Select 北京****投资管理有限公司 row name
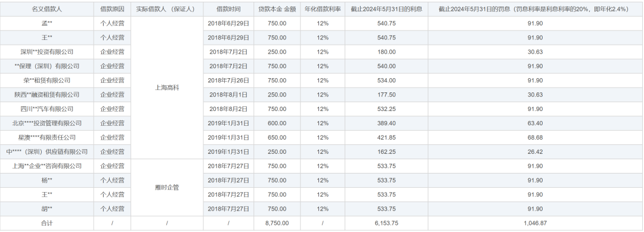The height and width of the screenshot is (232, 644). click(x=47, y=123)
